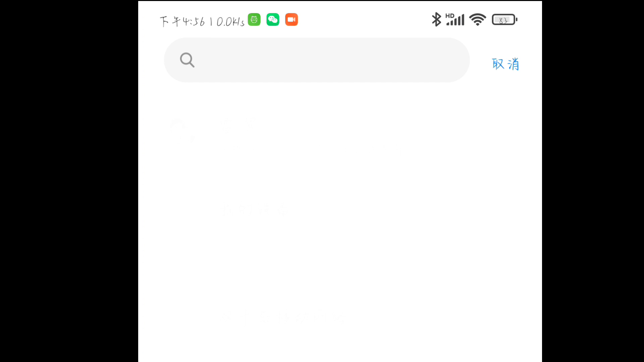Tap the magnifying glass search icon

coord(187,60)
